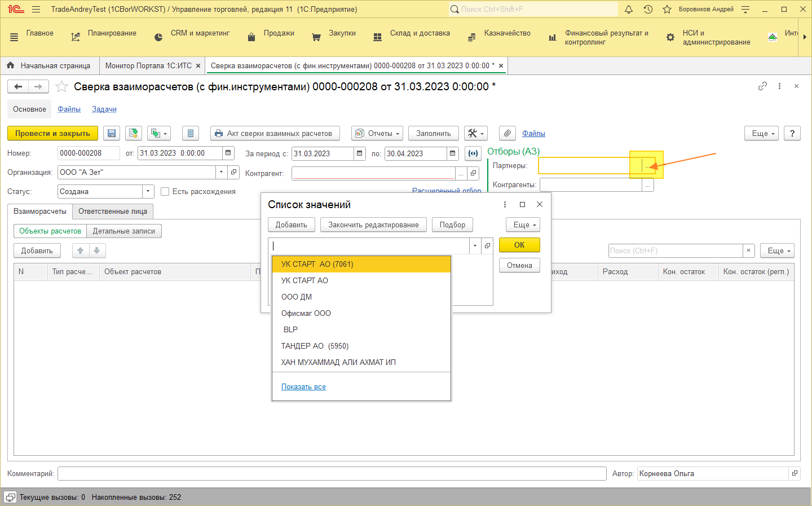Viewport: 812px width, 506px height.
Task: Open the Статус dropdown list
Action: pos(148,192)
